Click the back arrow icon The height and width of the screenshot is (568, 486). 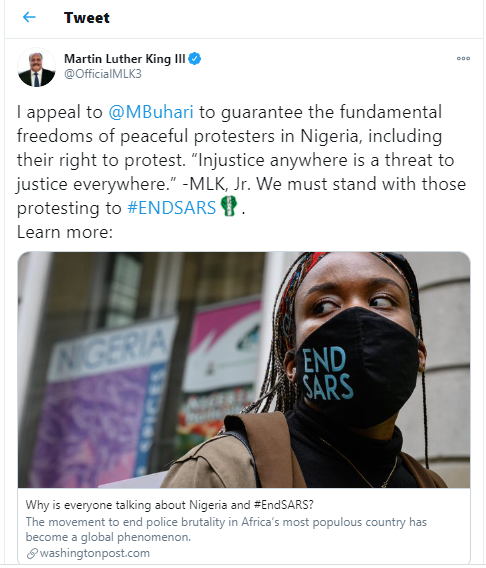(x=29, y=17)
